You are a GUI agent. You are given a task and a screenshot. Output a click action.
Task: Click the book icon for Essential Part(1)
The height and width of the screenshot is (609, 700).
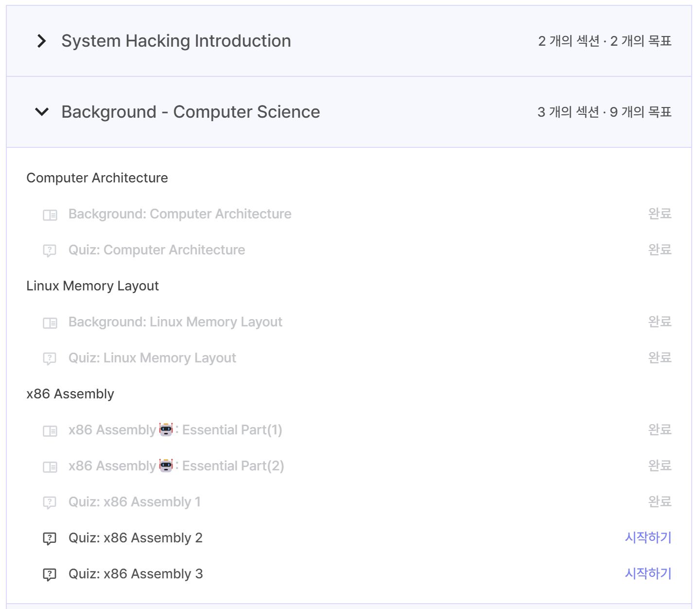pyautogui.click(x=50, y=430)
